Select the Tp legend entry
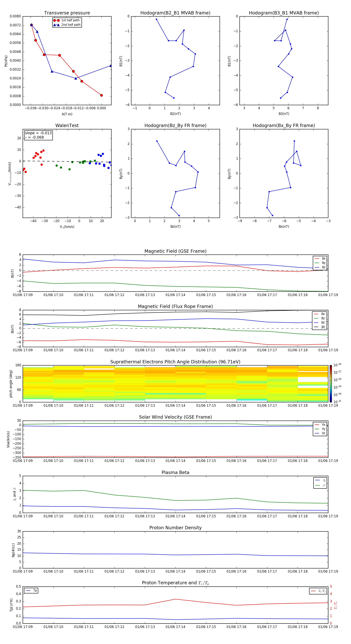This screenshot has width=351, height=644. point(31,591)
